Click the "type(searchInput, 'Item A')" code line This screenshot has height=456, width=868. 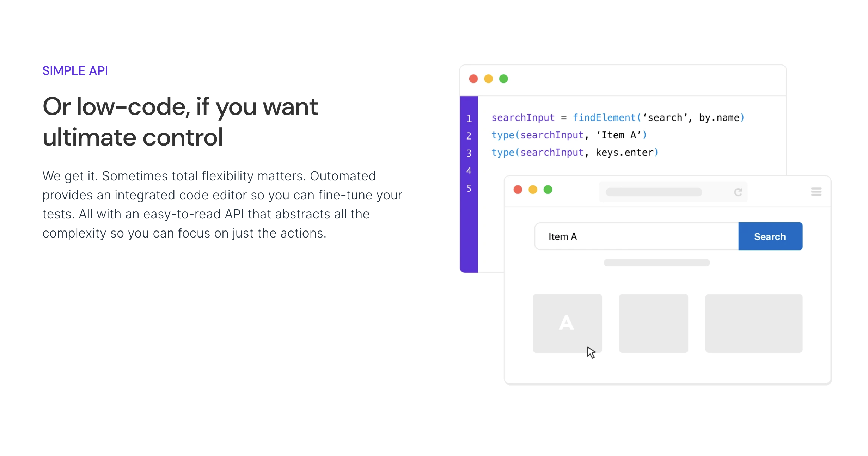tap(569, 135)
